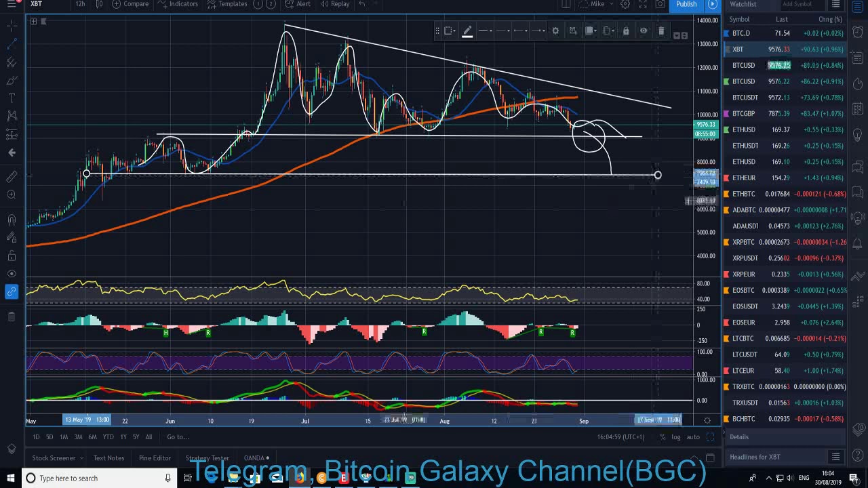Open the pitchfork and Gann tools

click(12, 62)
